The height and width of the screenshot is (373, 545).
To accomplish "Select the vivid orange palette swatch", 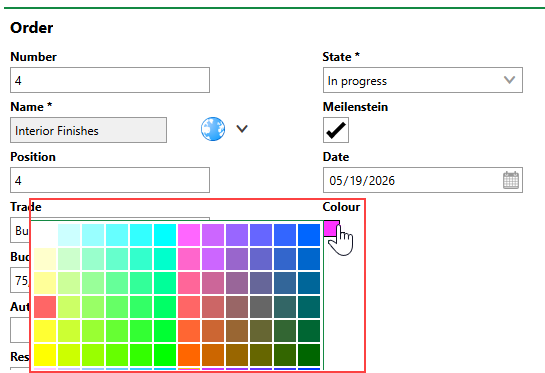I will coord(189,355).
